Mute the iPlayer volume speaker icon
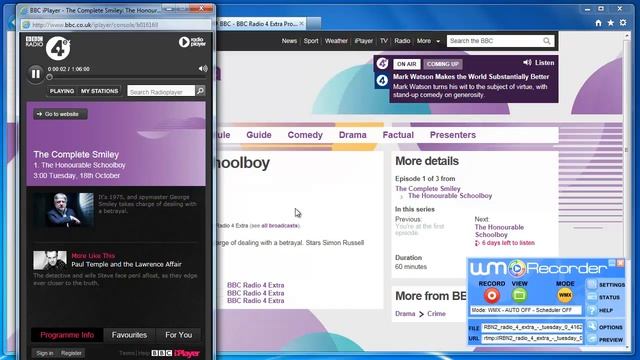The width and height of the screenshot is (640, 360). [x=203, y=69]
